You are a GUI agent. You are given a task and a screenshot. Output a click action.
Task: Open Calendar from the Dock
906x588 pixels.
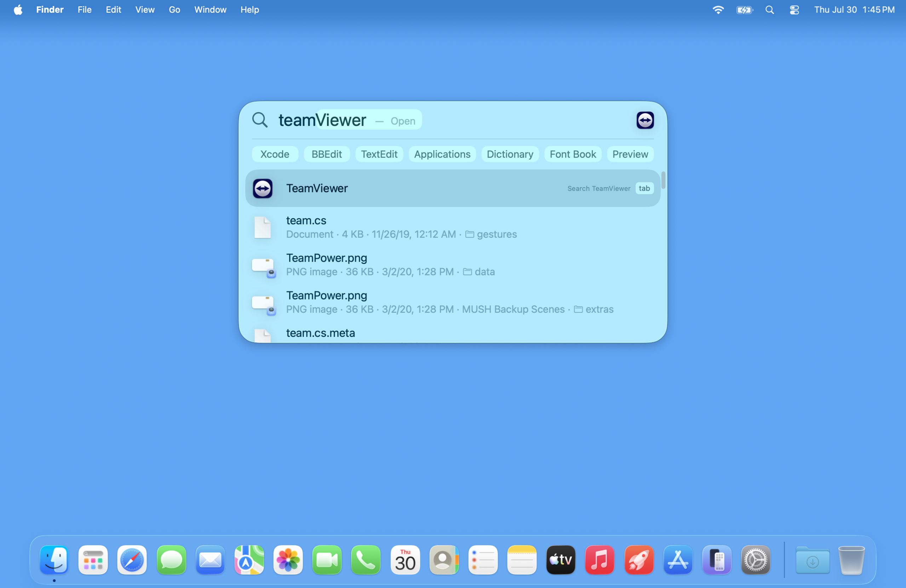click(405, 560)
